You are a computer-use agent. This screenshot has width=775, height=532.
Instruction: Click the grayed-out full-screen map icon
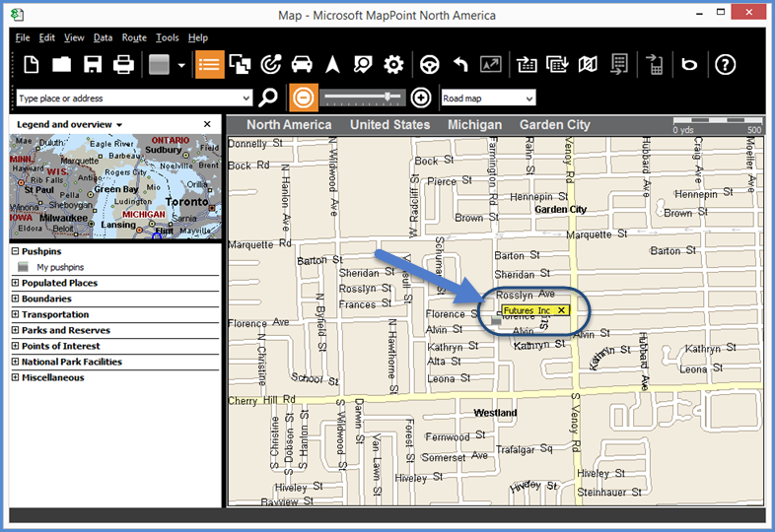(x=491, y=65)
